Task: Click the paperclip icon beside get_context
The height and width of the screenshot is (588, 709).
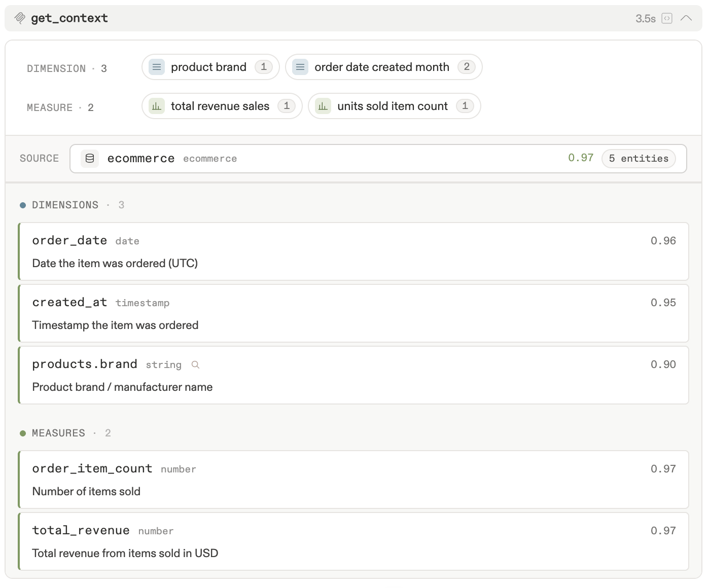Action: [x=20, y=18]
